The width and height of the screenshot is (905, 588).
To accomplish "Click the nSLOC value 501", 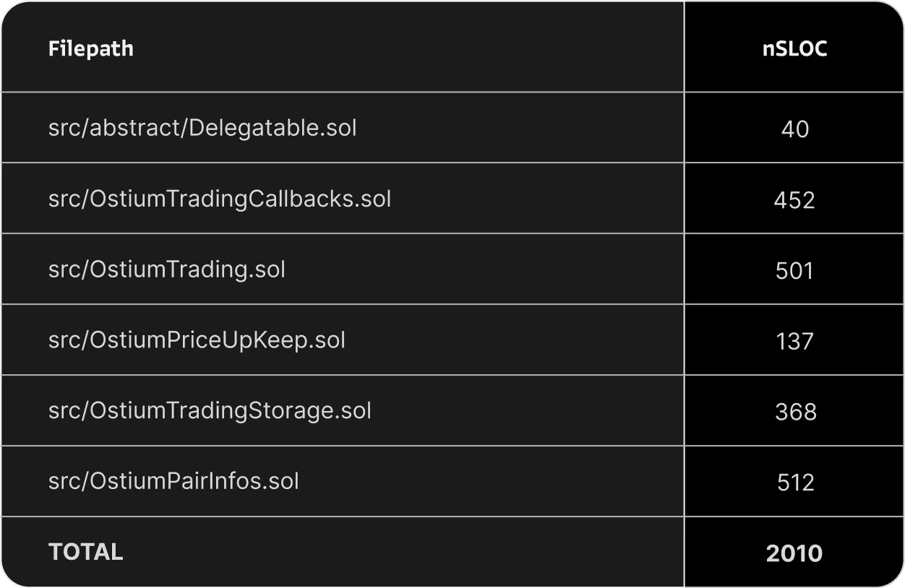I will [794, 271].
